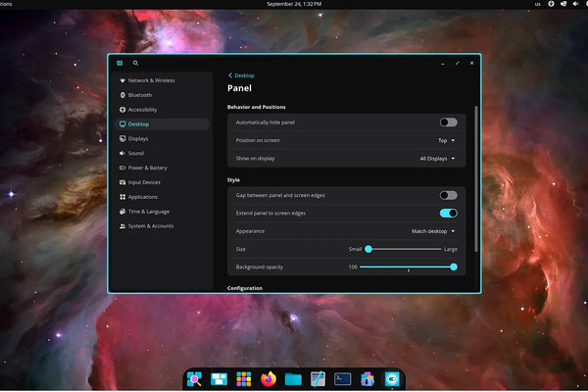Click the Bluetooth sidebar icon
Viewport: 588px width, 392px height.
point(122,95)
